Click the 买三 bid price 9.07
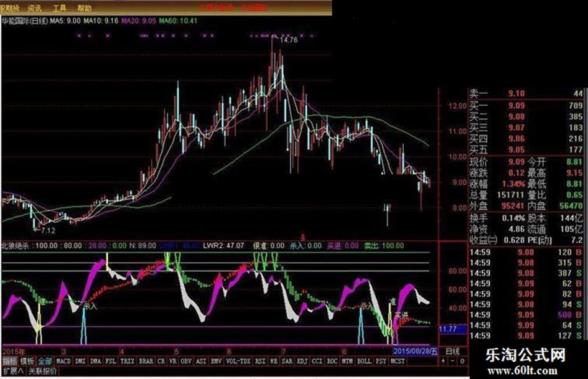Image resolution: width=588 pixels, height=379 pixels. coord(516,128)
